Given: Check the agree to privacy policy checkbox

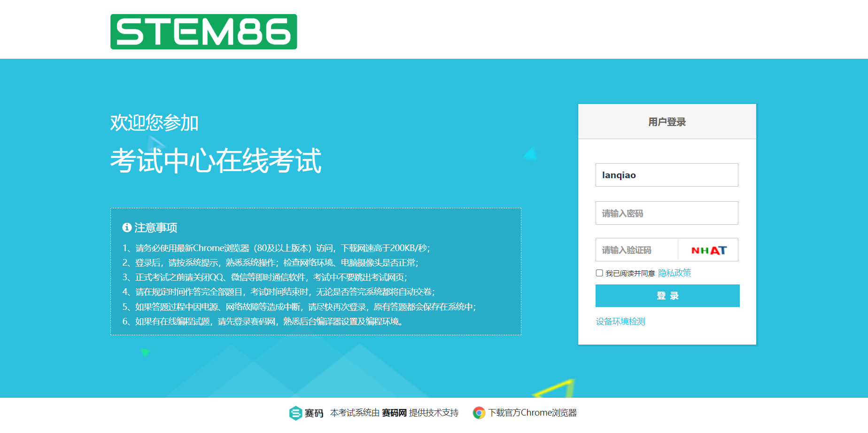Looking at the screenshot, I should (599, 273).
